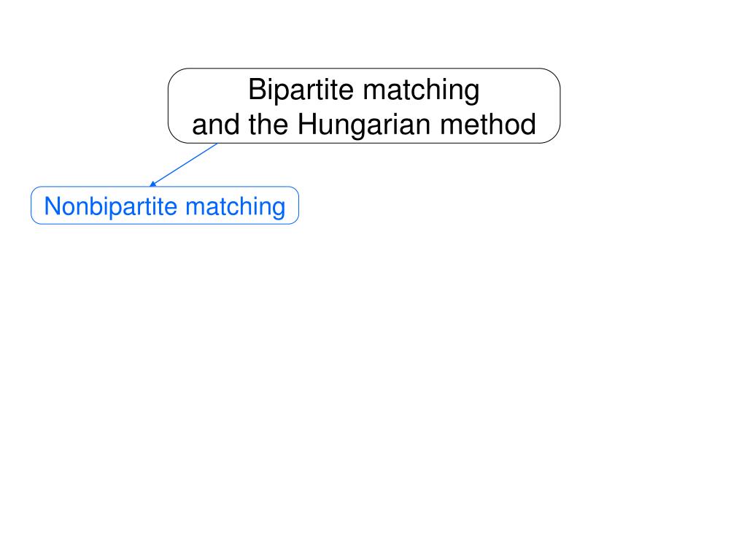Click the blue arrow connecting the two nodes

pyautogui.click(x=184, y=165)
